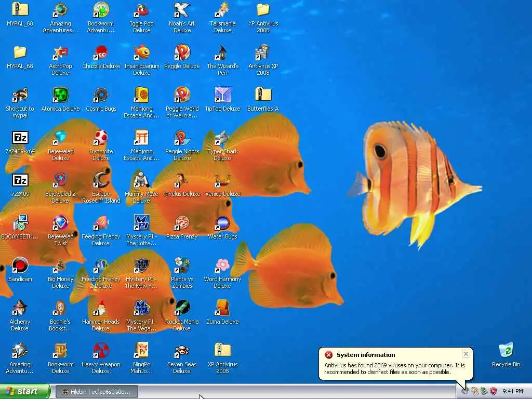
Task: Launch Water Bugs shortcut
Action: coord(222,223)
